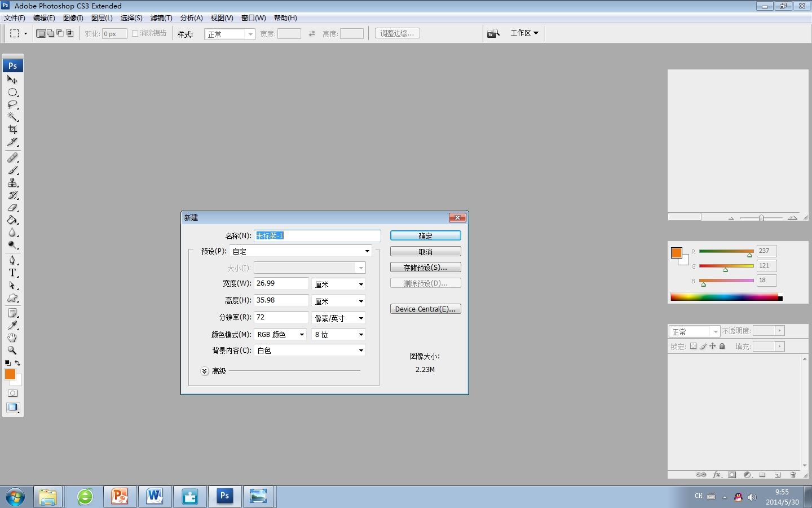812x508 pixels.
Task: Select the Type tool
Action: 12,273
